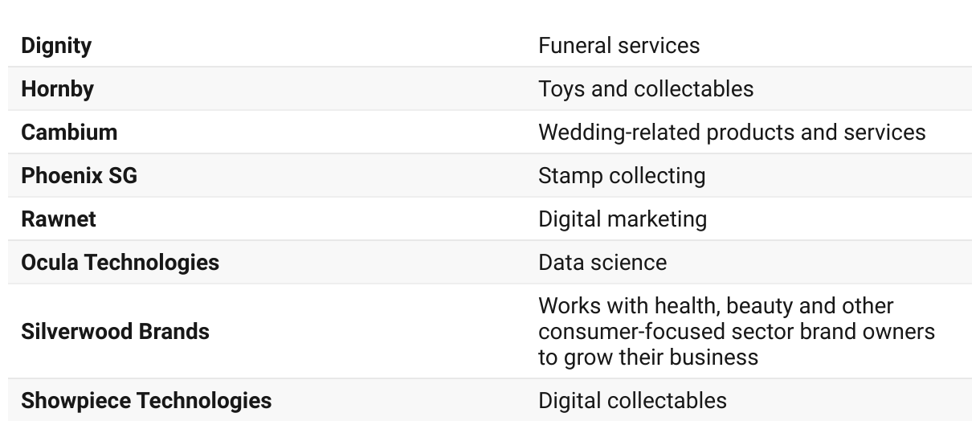Click the Funeral services description

619,46
